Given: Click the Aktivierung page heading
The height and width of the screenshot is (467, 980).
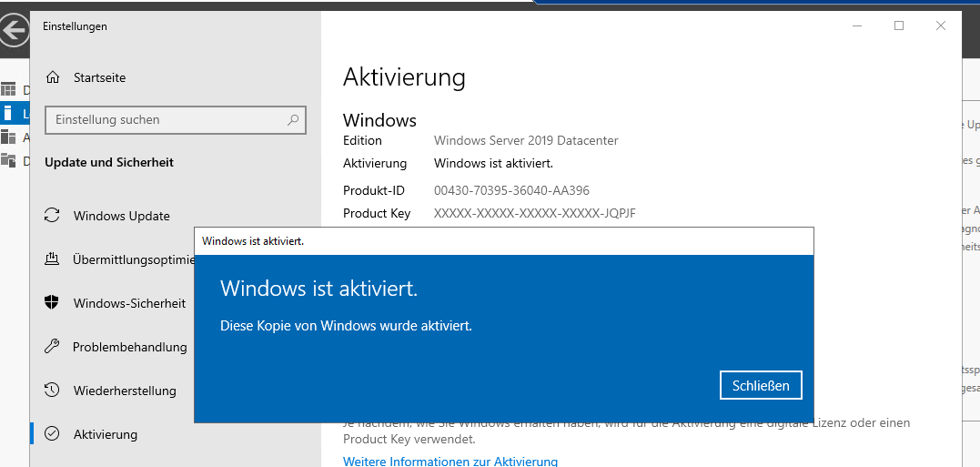Looking at the screenshot, I should pos(404,77).
